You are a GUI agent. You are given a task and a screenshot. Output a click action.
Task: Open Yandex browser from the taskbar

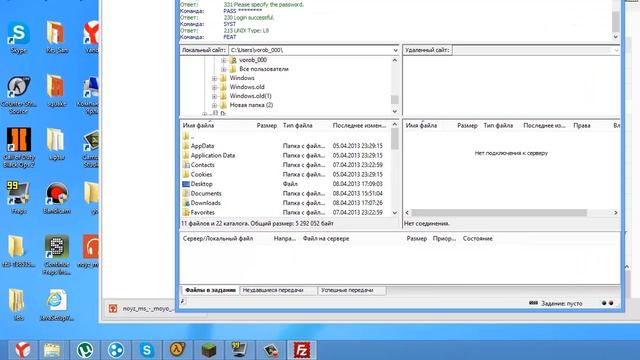coord(23,350)
